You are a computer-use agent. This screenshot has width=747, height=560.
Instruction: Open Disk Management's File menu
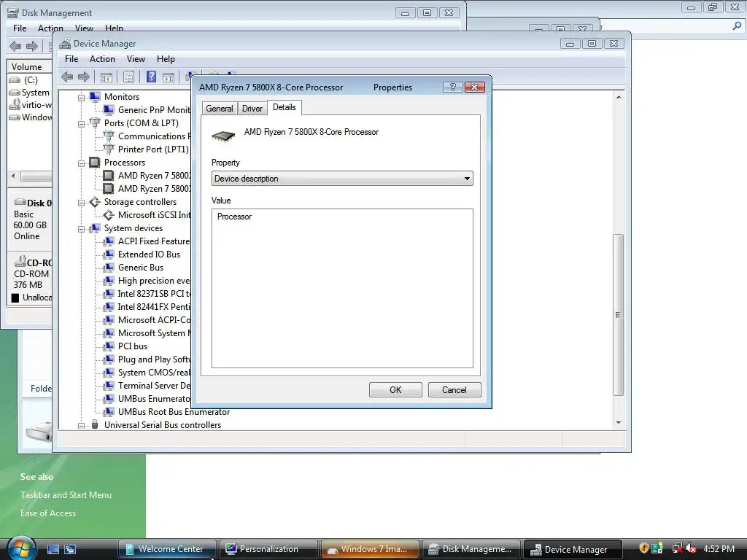click(x=20, y=28)
